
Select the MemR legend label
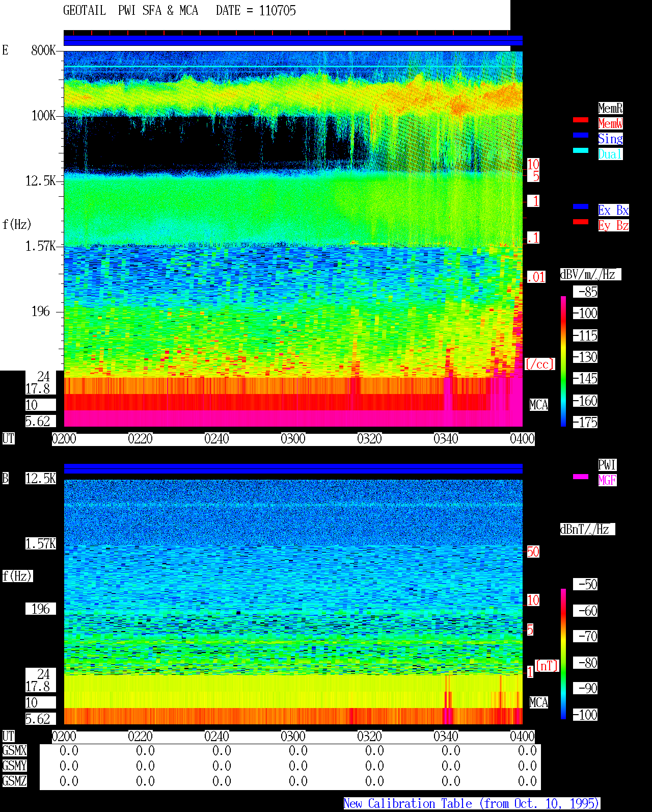click(x=610, y=108)
